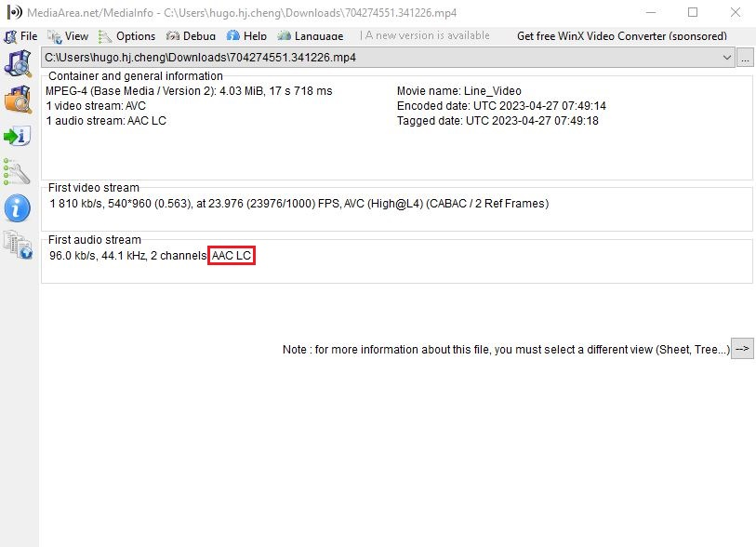Click the Get free WinX Video Converter link

[x=621, y=36]
